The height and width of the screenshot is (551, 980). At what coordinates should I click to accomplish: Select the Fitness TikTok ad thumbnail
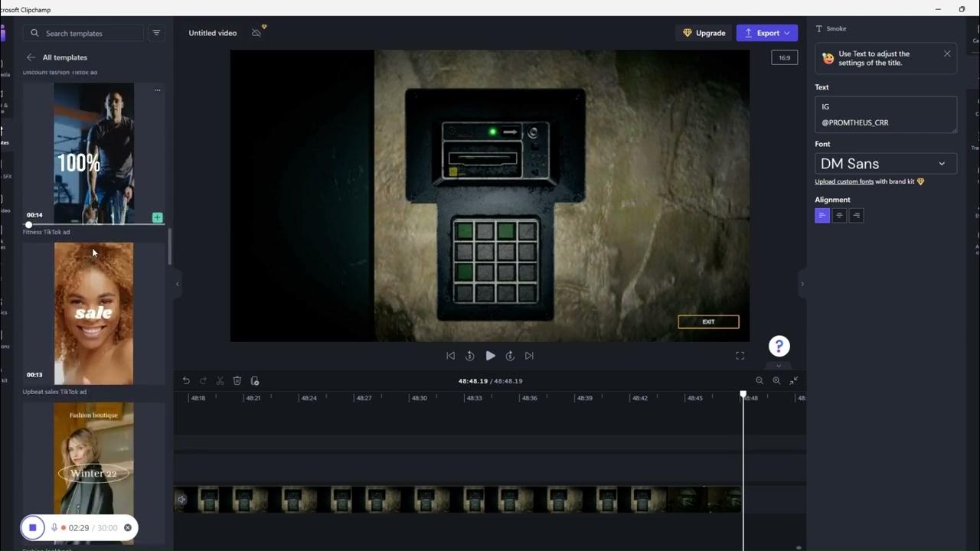point(93,154)
